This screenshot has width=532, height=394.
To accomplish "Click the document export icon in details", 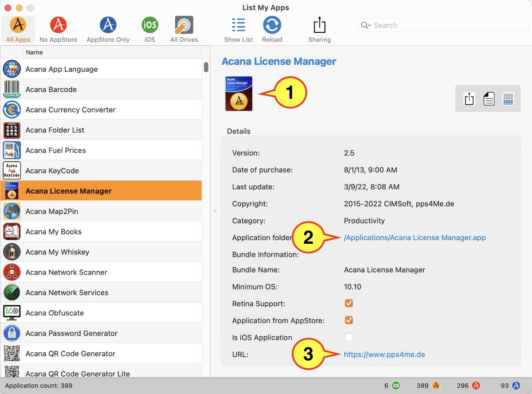I will coord(489,98).
